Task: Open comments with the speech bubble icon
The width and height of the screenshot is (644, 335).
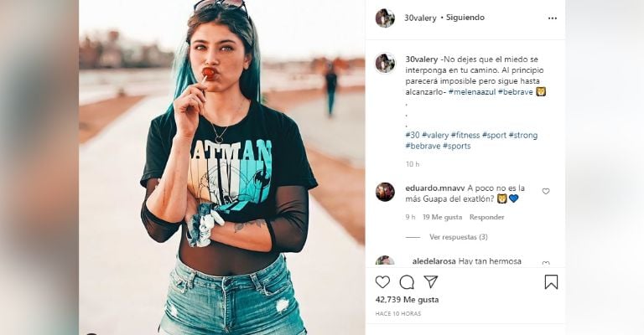Action: pos(407,282)
